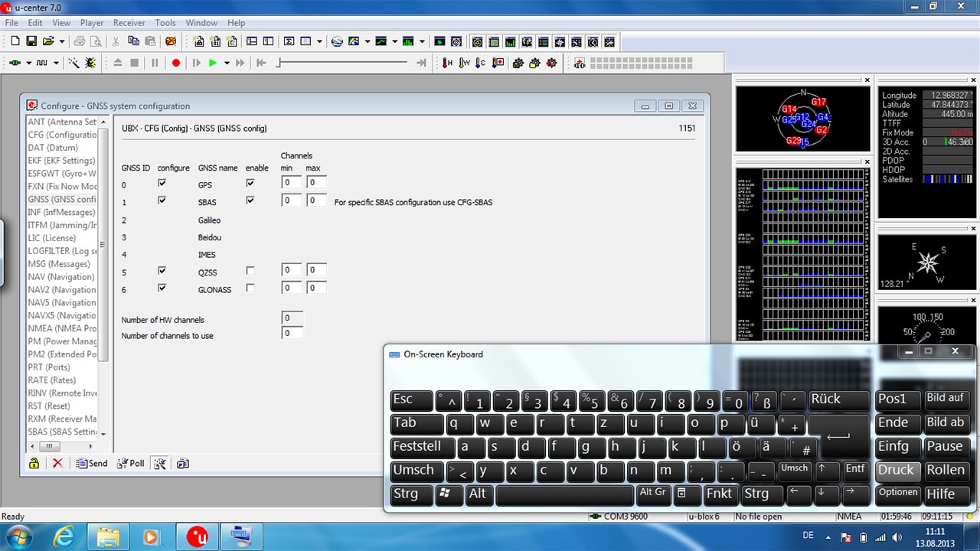Click the auto-poll wand icon beside Poll
Screen dimensions: 980x551
159,463
